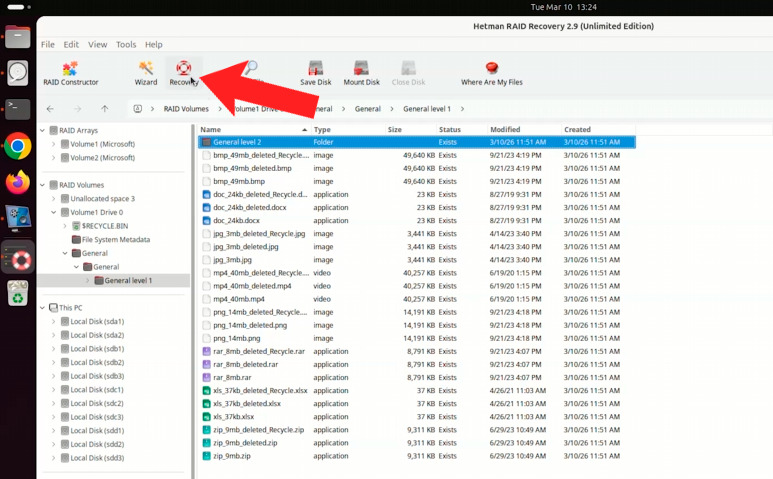
Task: Sort the list by the Created column
Action: click(x=598, y=129)
